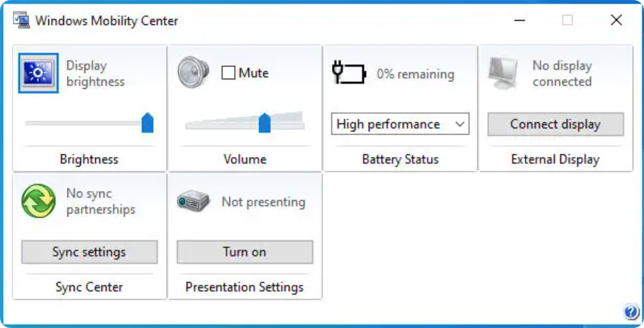Click the Presentation Settings tile label

coord(245,287)
